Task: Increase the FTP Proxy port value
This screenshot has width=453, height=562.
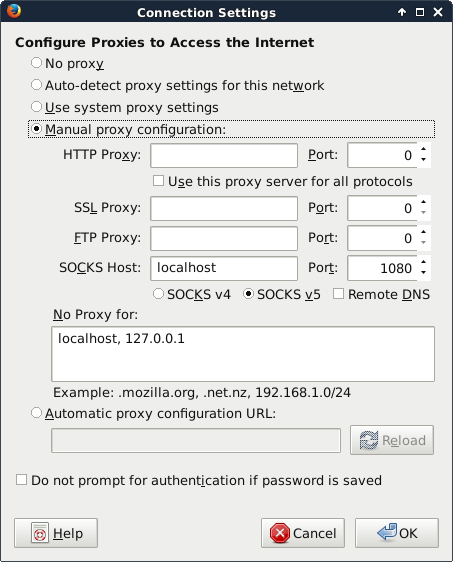Action: coord(424,232)
